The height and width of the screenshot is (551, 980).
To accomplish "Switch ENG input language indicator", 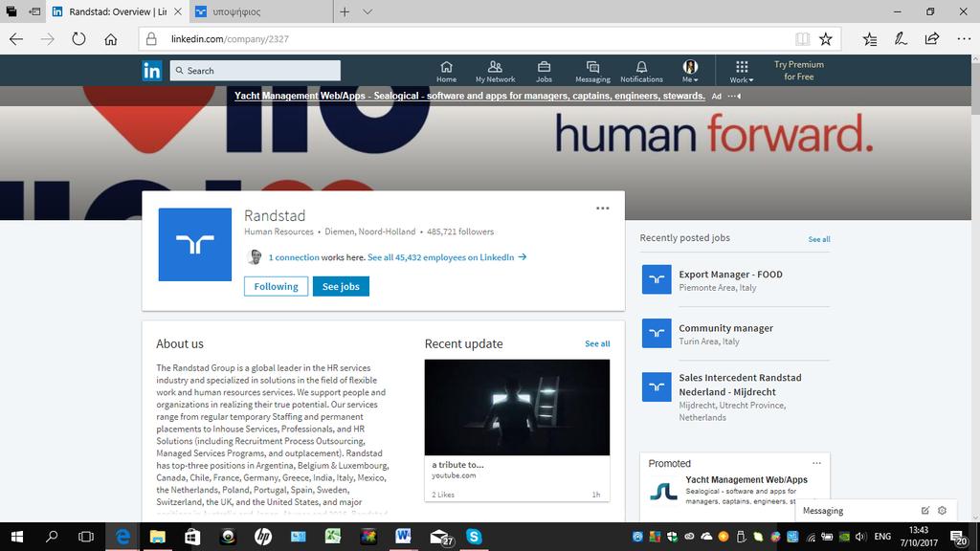I will pyautogui.click(x=882, y=537).
